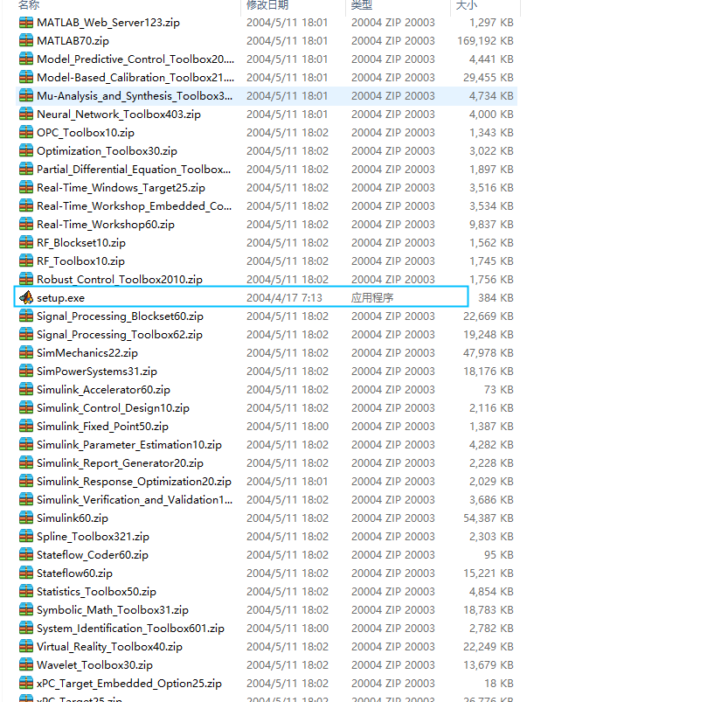Select the file name starting Model_Predictive_Control_Toolbox20
The image size is (728, 702).
135,59
